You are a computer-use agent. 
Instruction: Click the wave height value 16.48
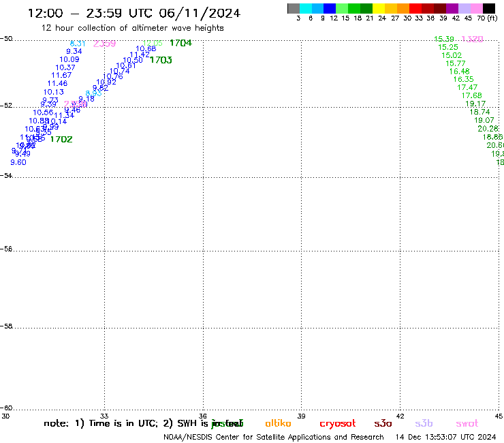(x=459, y=72)
